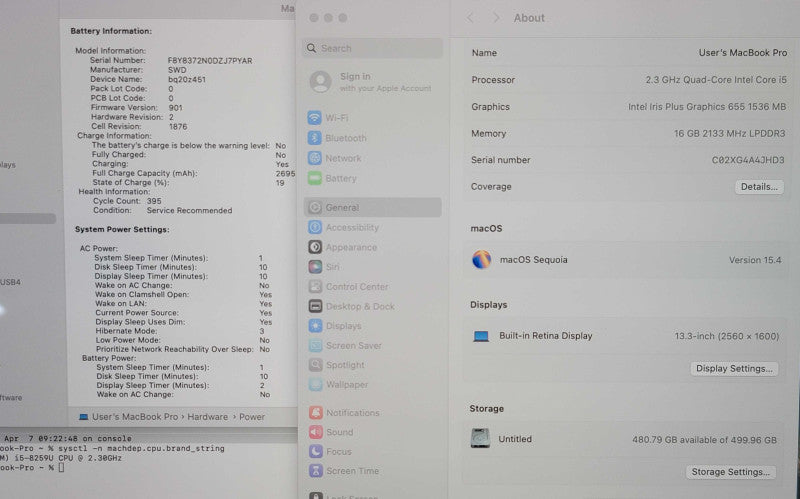Click 2.3 GHz Quad-Core Intel Core i5 text

point(716,80)
